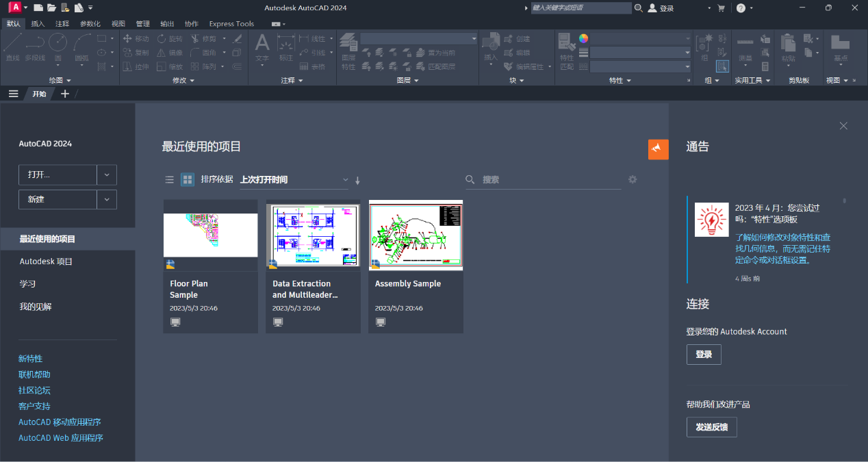868x462 pixels.
Task: Switch to the Annotate (注释) ribbon tab
Action: pos(62,23)
